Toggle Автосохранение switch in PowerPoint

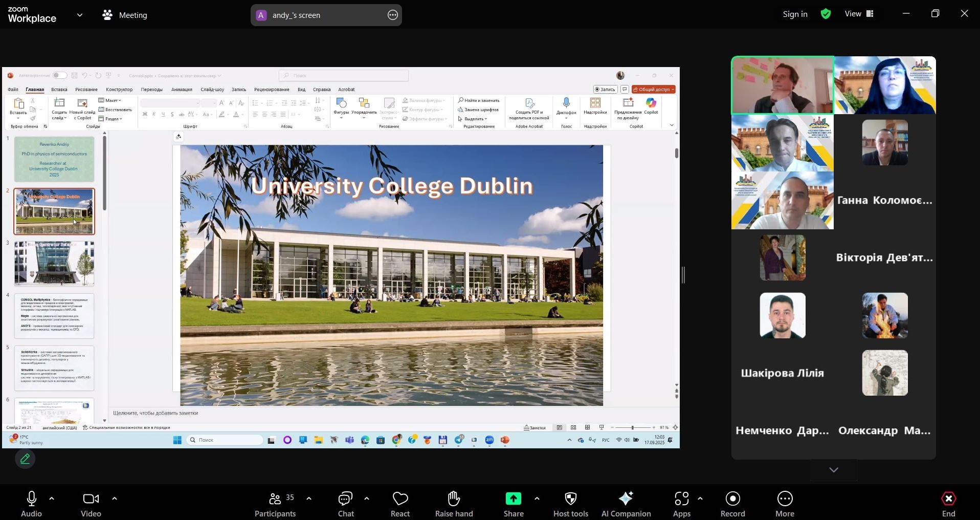click(x=60, y=75)
